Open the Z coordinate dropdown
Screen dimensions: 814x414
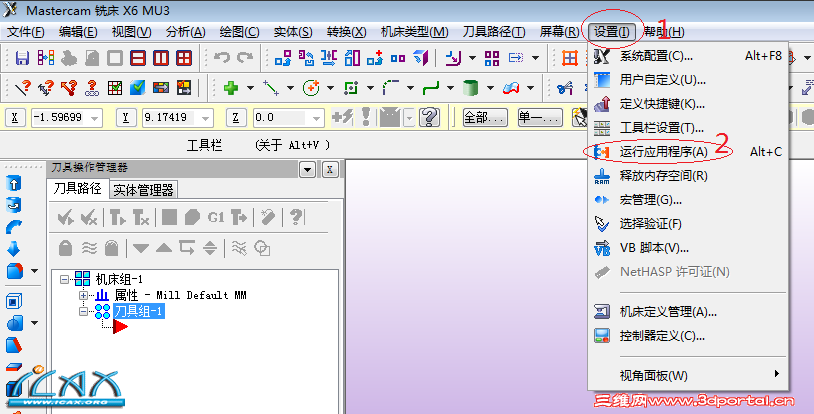pos(316,119)
